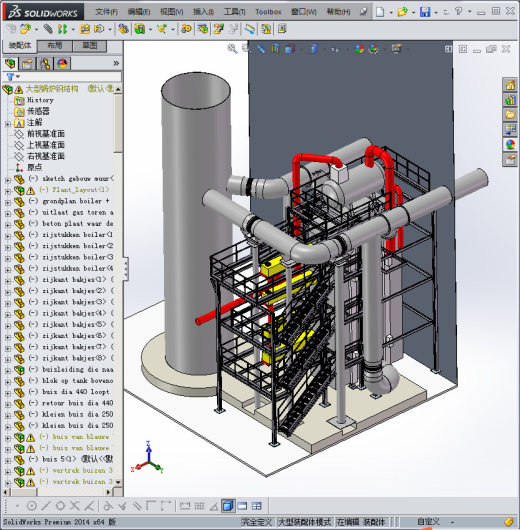Screen dimensions: 520x530
Task: Expand the 注解 annotations folder
Action: (x=8, y=124)
